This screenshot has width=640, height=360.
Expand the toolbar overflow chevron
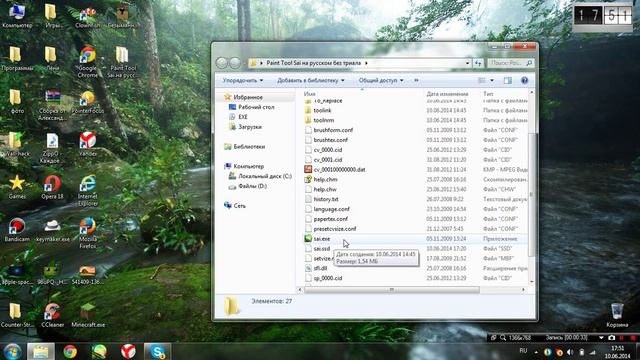[x=416, y=80]
